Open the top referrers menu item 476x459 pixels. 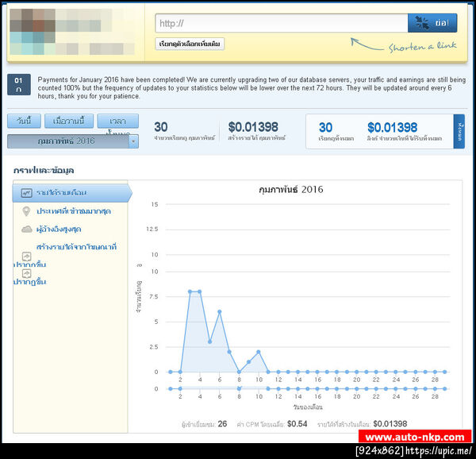tap(59, 229)
